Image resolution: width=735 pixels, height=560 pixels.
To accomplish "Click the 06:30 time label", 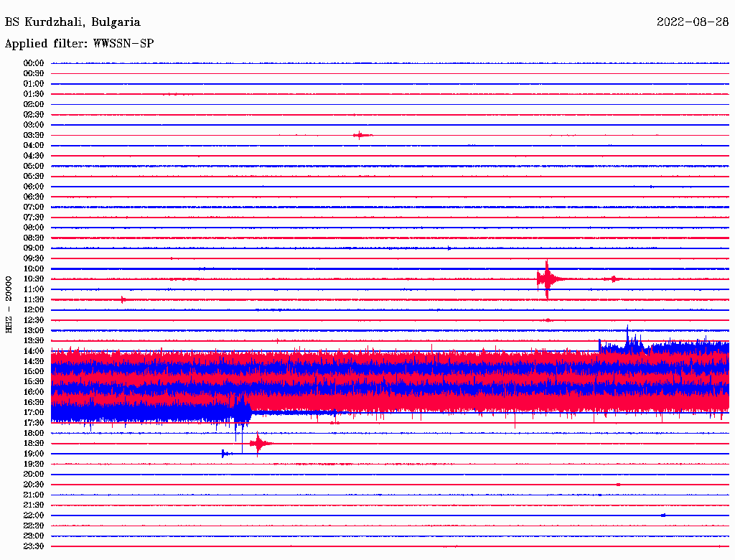I will click(x=34, y=197).
